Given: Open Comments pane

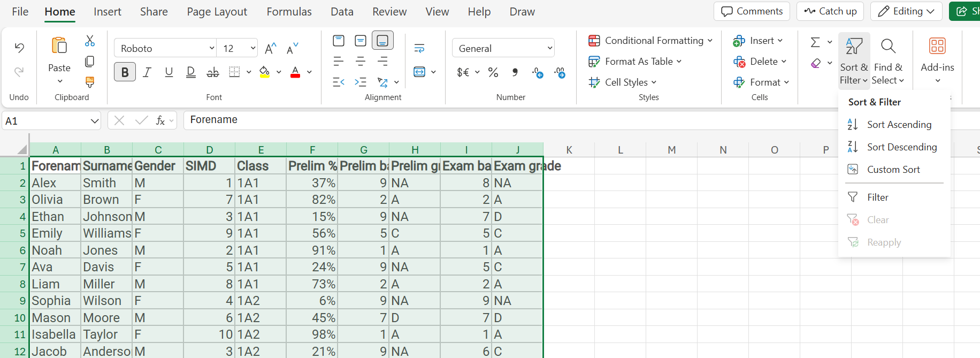Looking at the screenshot, I should (x=752, y=11).
